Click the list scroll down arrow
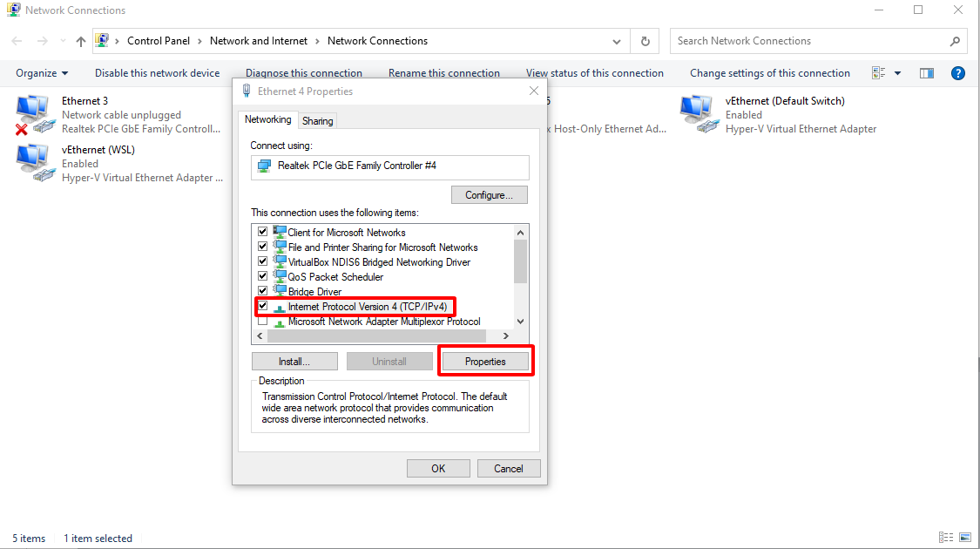980x549 pixels. 520,322
